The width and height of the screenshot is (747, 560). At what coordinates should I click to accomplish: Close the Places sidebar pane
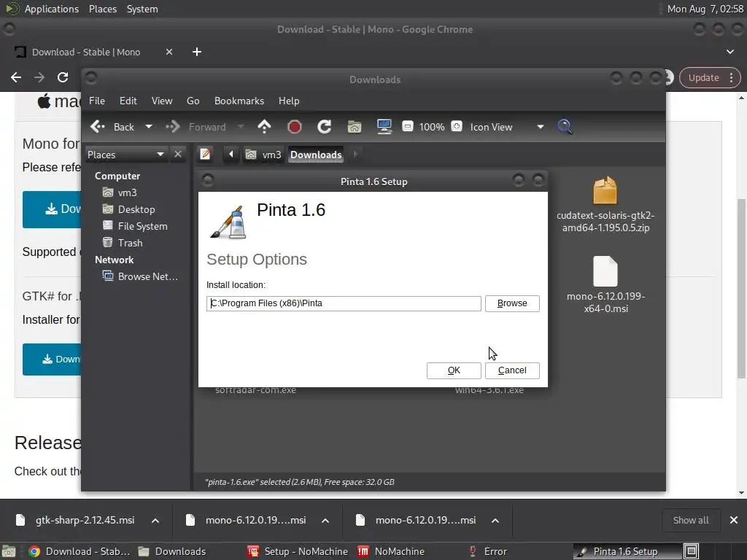(178, 155)
